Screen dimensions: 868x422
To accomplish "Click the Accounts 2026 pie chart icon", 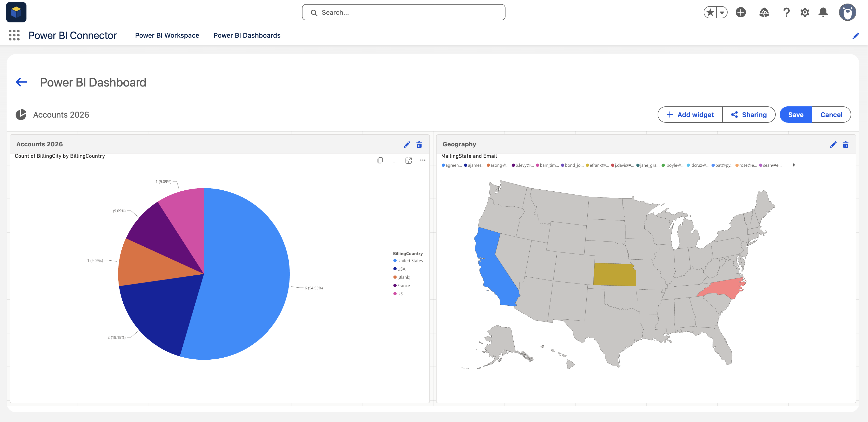I will pos(21,115).
